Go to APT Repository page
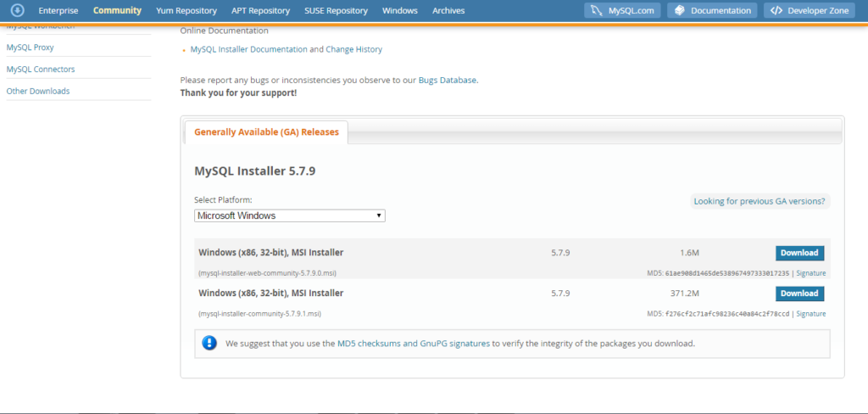Screen dimensions: 868x414 pos(261,10)
